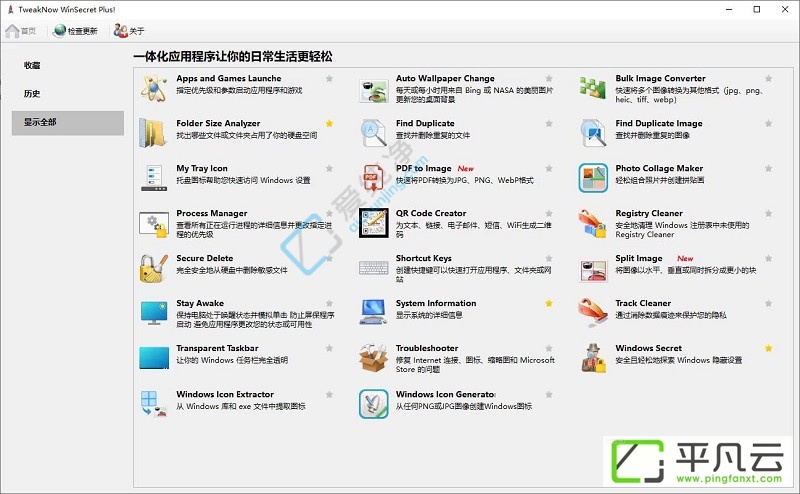Viewport: 800px width, 494px height.
Task: Select the 显示全部 show all item
Action: pos(68,122)
